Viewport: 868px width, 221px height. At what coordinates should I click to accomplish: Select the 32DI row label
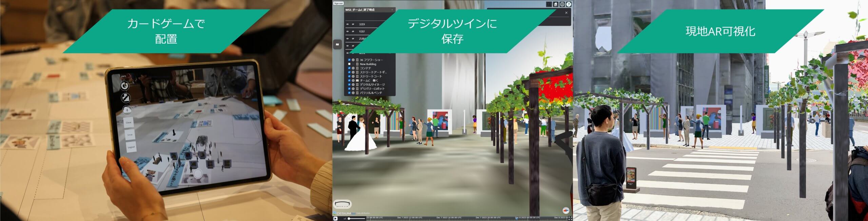[x=362, y=24]
